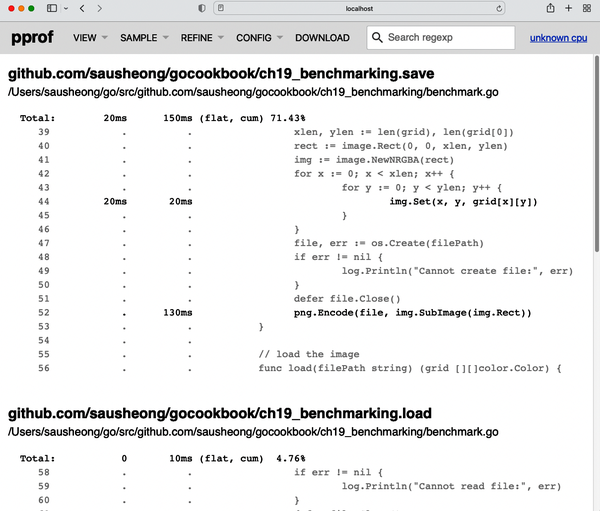600x511 pixels.
Task: Show tab overview grid icon
Action: (587, 8)
